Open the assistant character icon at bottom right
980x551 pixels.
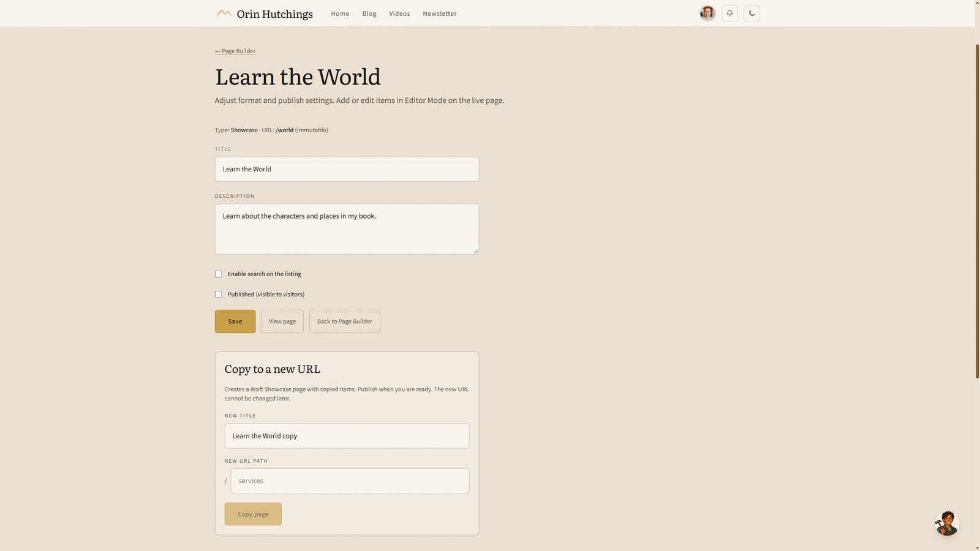[947, 523]
